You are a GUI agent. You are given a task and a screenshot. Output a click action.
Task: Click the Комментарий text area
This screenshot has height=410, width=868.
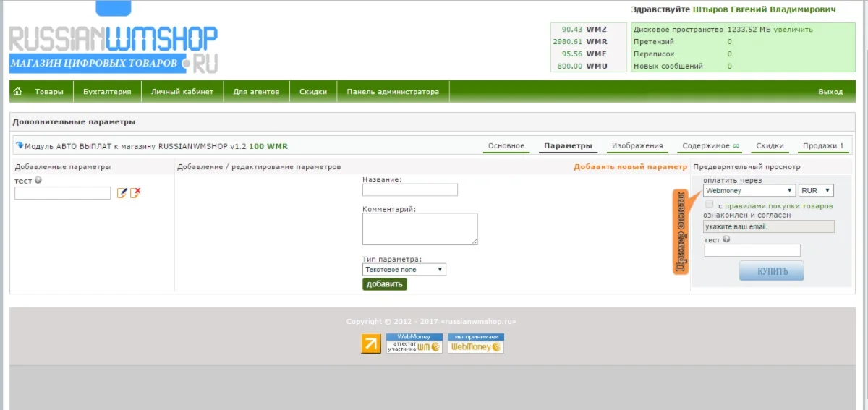[x=420, y=229]
